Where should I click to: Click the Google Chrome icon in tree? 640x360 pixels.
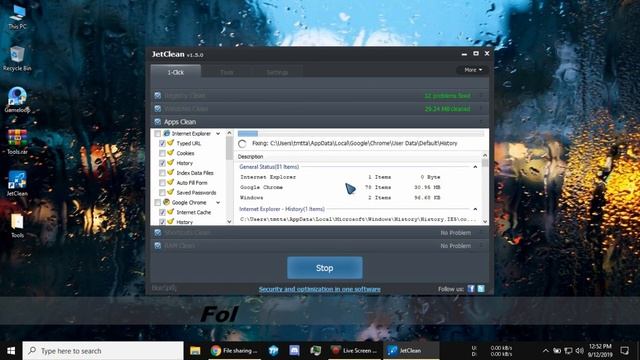[x=167, y=202]
